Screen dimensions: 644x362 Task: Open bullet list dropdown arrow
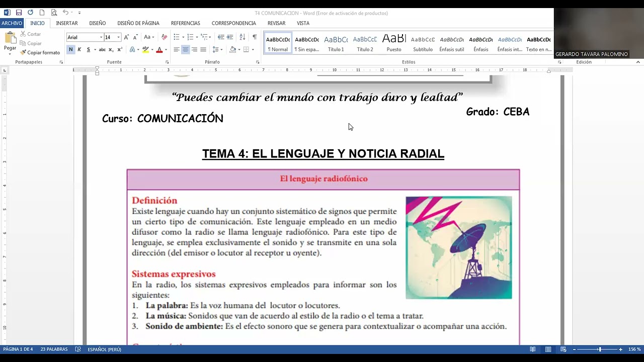184,37
